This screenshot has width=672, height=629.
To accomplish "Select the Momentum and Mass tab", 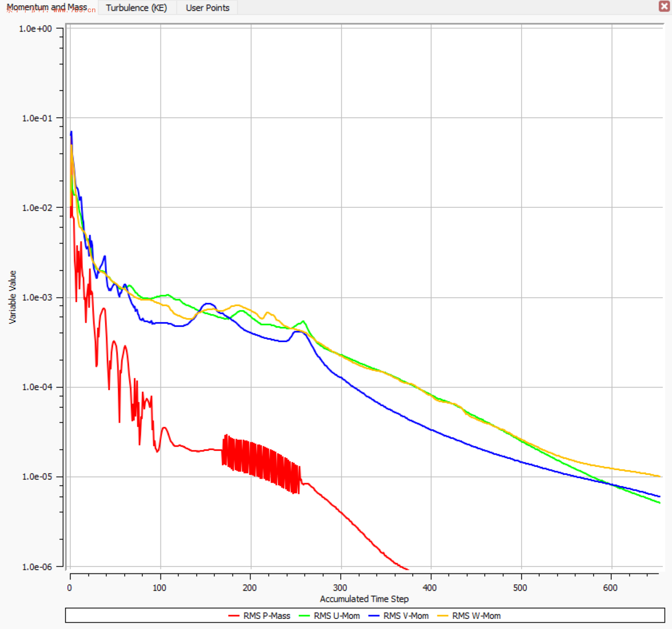I will (x=47, y=7).
